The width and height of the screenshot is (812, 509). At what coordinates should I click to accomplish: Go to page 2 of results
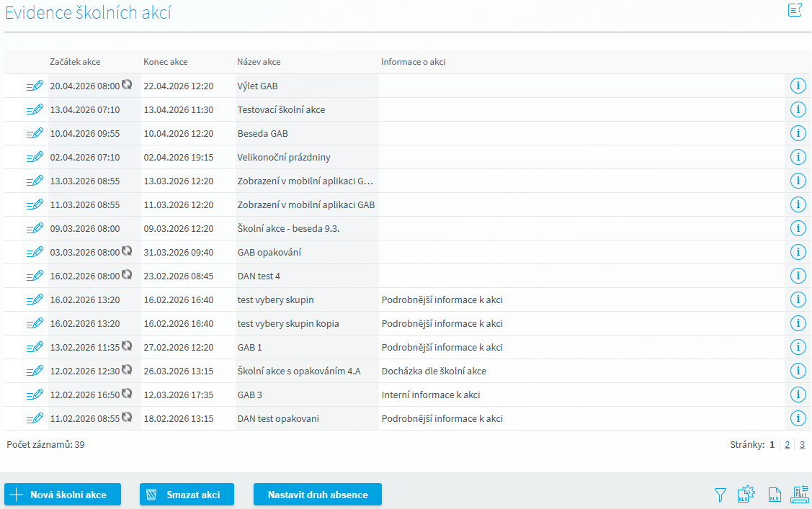[788, 445]
